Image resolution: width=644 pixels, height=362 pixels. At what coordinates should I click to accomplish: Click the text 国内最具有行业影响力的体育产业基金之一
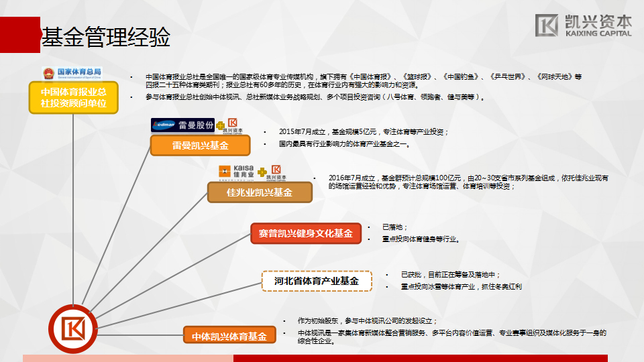click(x=344, y=144)
